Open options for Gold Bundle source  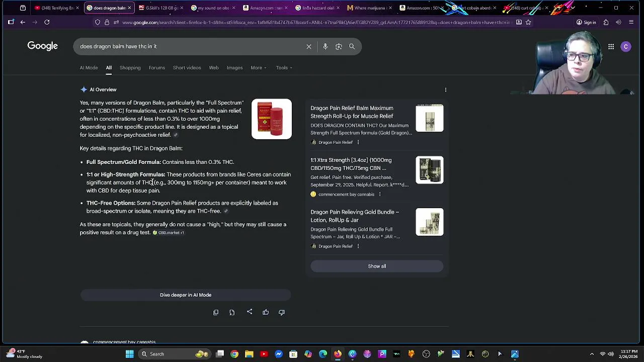click(x=358, y=246)
